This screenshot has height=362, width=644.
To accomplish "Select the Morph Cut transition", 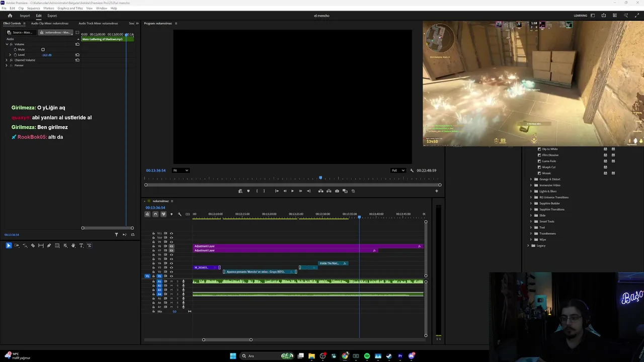I will (x=549, y=167).
